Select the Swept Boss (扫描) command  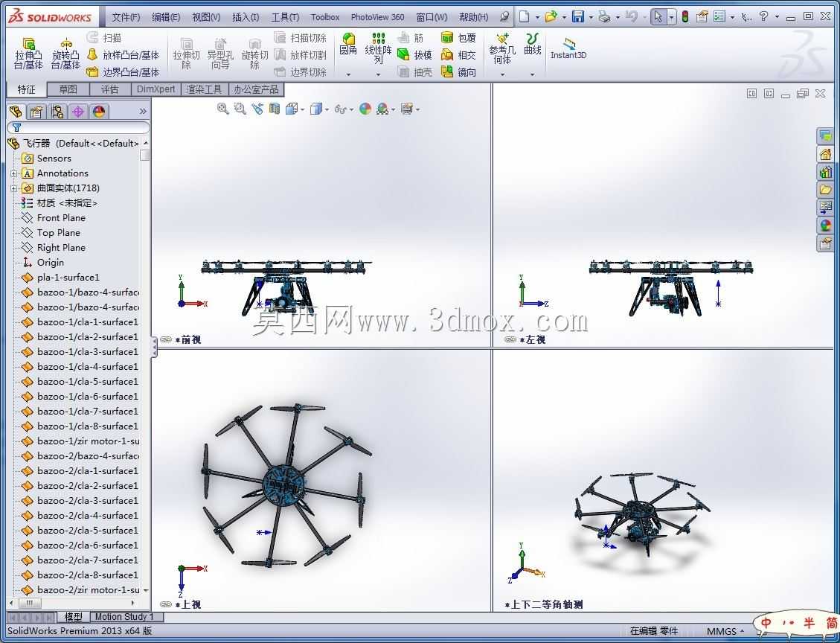click(x=104, y=37)
